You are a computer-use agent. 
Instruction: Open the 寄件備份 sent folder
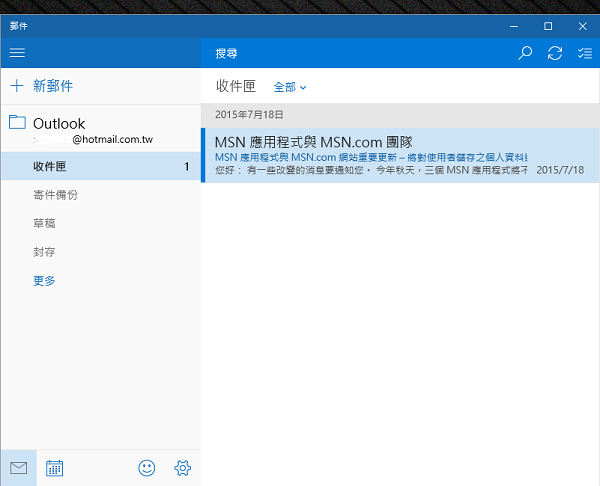point(55,195)
